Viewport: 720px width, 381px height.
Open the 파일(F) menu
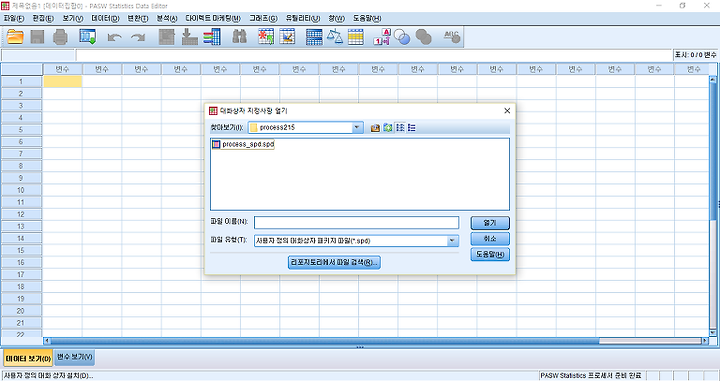14,18
